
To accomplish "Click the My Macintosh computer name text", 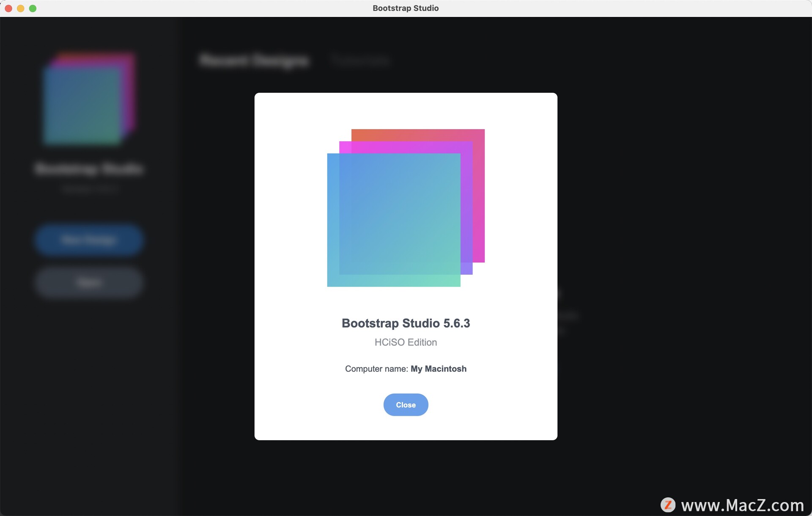I will [439, 369].
